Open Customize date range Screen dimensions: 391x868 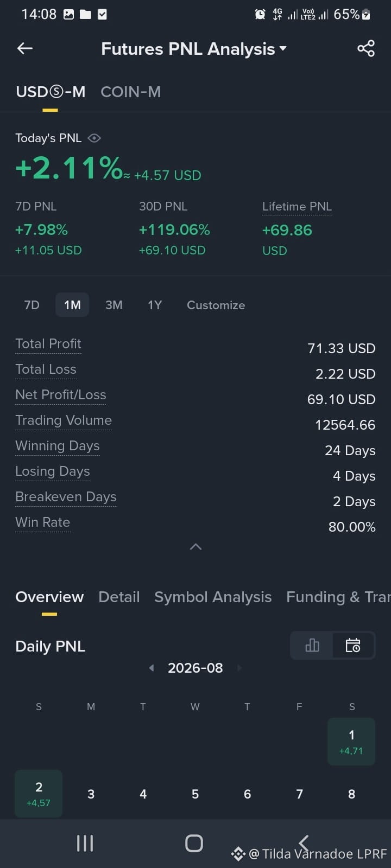[x=216, y=305]
